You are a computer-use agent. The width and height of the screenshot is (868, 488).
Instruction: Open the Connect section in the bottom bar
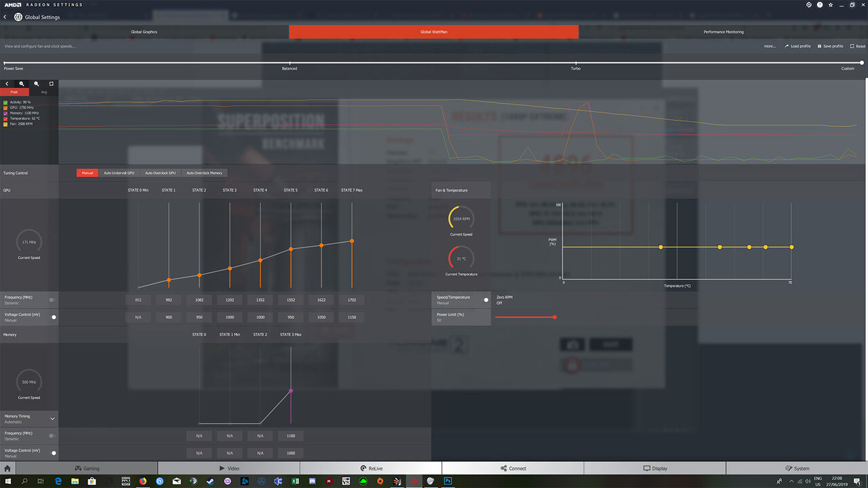(513, 468)
